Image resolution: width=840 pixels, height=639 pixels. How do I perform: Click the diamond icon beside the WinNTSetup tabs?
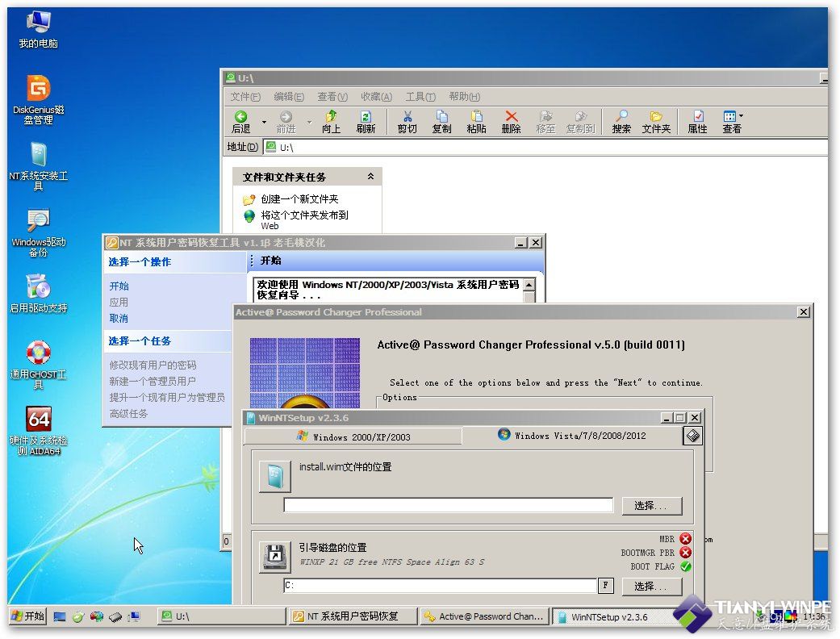pos(692,436)
